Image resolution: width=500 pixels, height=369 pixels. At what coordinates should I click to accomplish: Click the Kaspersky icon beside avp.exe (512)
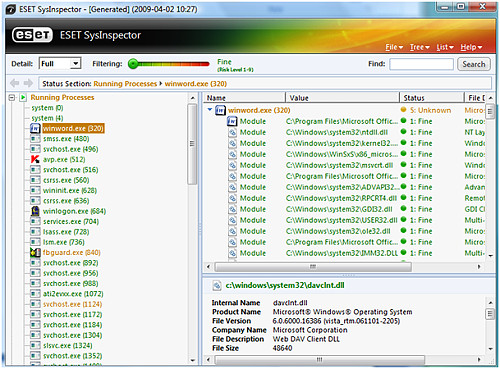[x=35, y=159]
